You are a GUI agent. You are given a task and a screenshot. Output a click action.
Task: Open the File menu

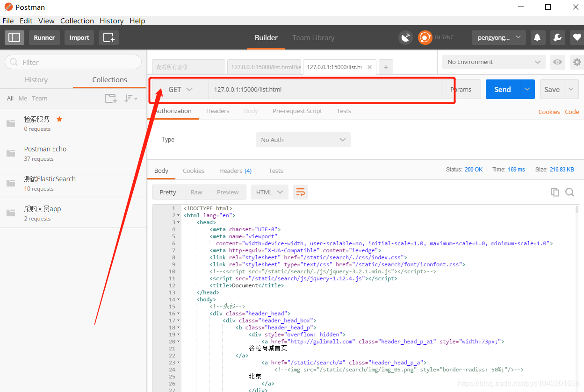coord(8,21)
